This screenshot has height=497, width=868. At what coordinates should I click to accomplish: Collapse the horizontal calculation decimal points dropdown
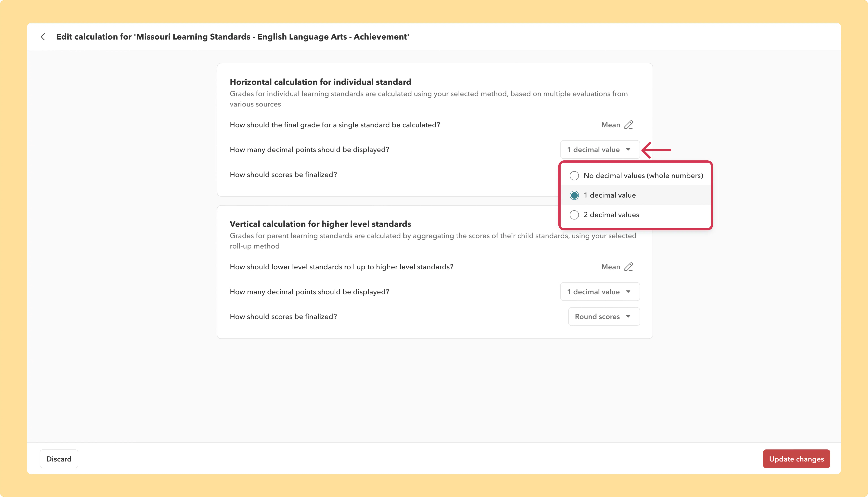[600, 150]
